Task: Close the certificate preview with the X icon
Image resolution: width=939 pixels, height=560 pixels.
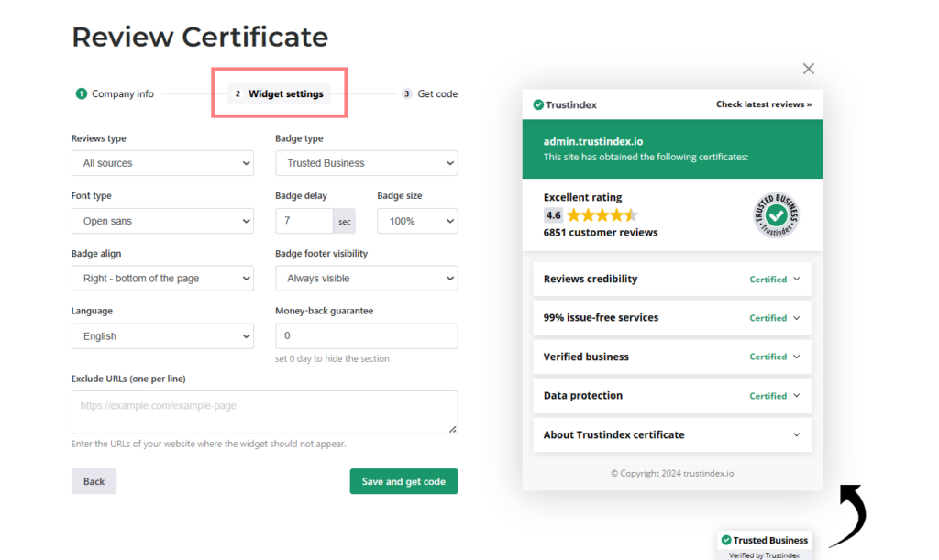Action: 808,69
